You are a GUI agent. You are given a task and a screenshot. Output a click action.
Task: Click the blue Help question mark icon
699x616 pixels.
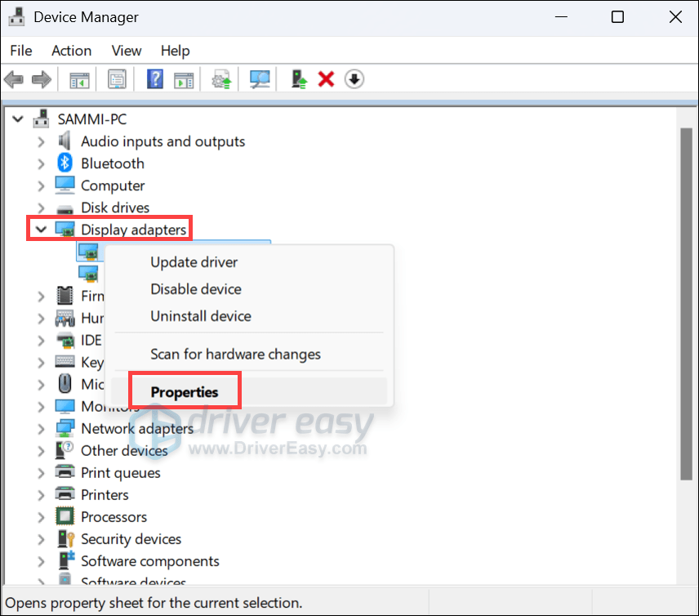click(x=155, y=79)
